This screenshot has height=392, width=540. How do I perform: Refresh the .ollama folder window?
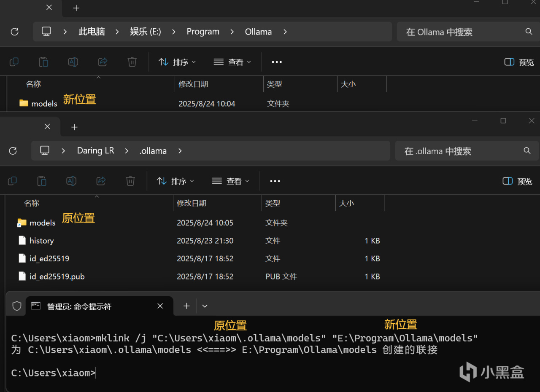13,150
